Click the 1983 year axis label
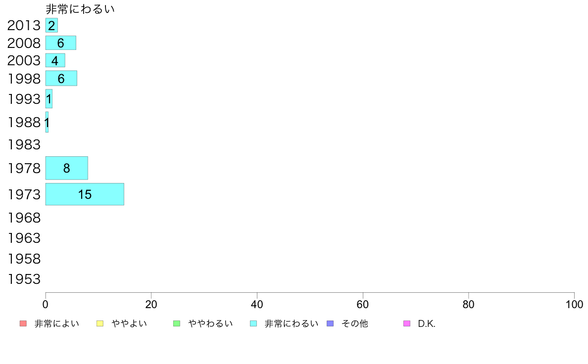 [24, 144]
